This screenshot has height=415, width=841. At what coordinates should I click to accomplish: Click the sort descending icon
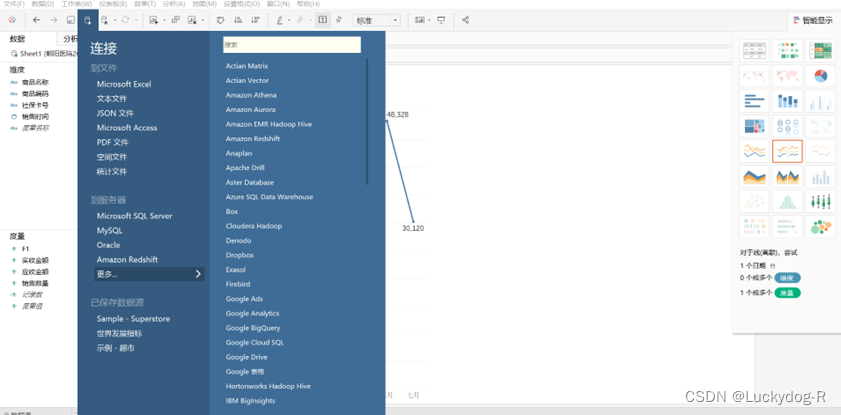click(x=255, y=20)
